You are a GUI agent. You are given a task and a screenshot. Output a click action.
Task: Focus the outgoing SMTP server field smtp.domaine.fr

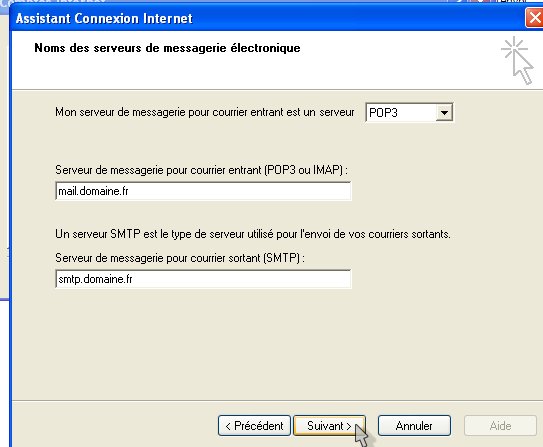click(x=203, y=279)
